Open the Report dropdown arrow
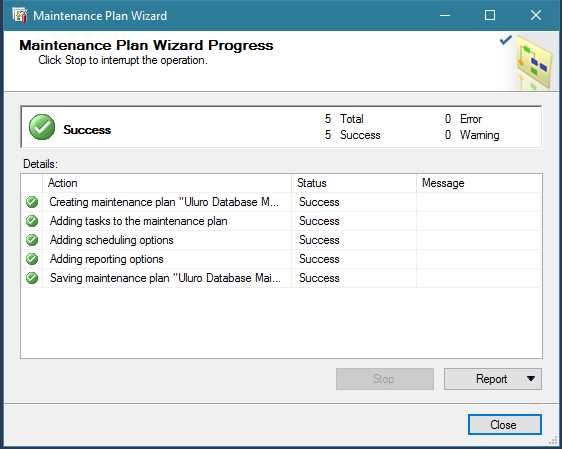This screenshot has width=562, height=449. click(x=531, y=378)
